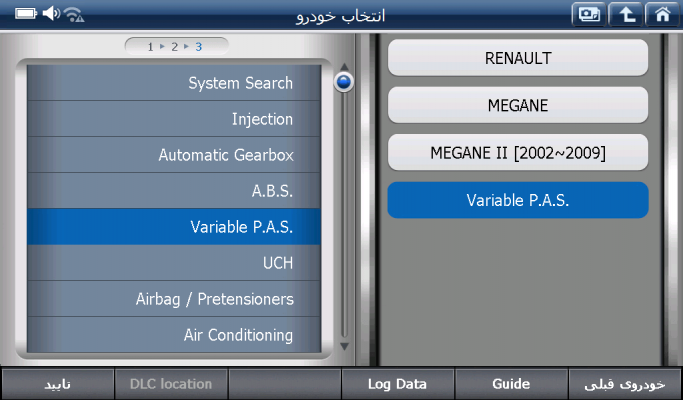Click MEGANE II [2002~2009] button
The height and width of the screenshot is (400, 683).
(517, 152)
